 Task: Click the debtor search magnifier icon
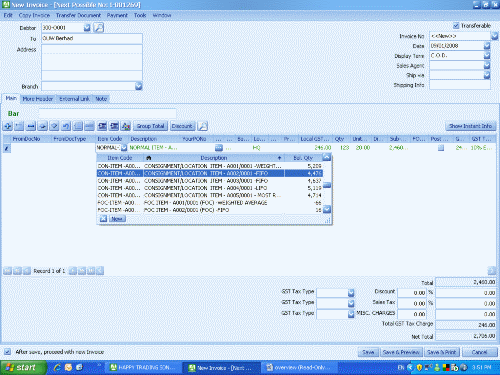[x=99, y=28]
